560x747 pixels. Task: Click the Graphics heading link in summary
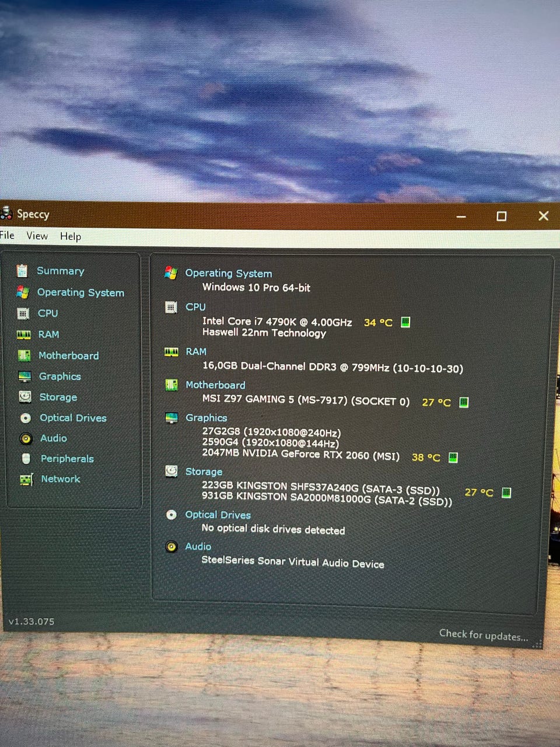206,418
